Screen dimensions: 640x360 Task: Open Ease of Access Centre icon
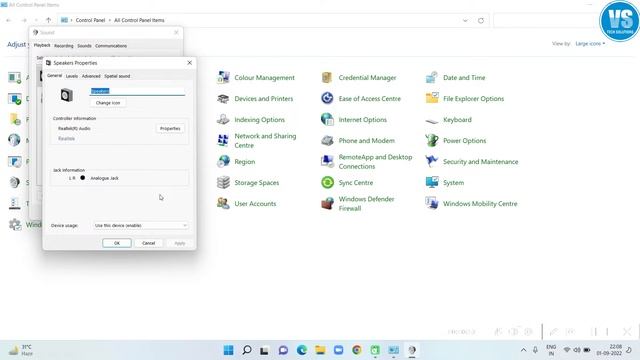pyautogui.click(x=327, y=98)
